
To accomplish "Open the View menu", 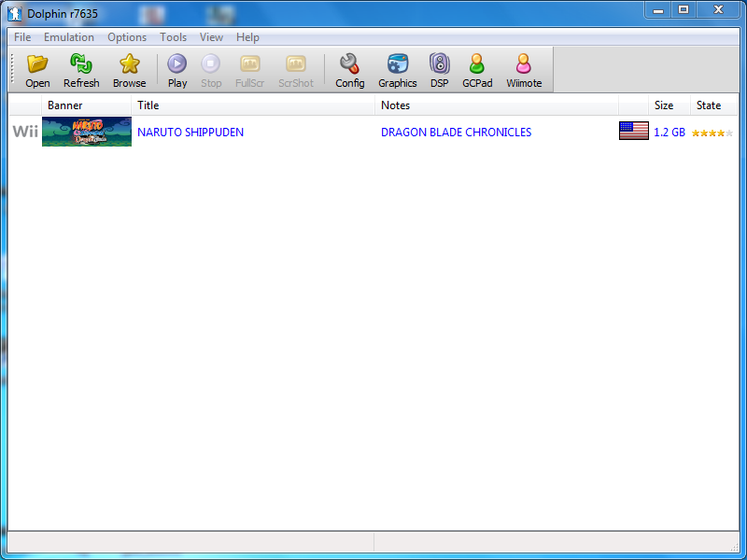I will [212, 37].
